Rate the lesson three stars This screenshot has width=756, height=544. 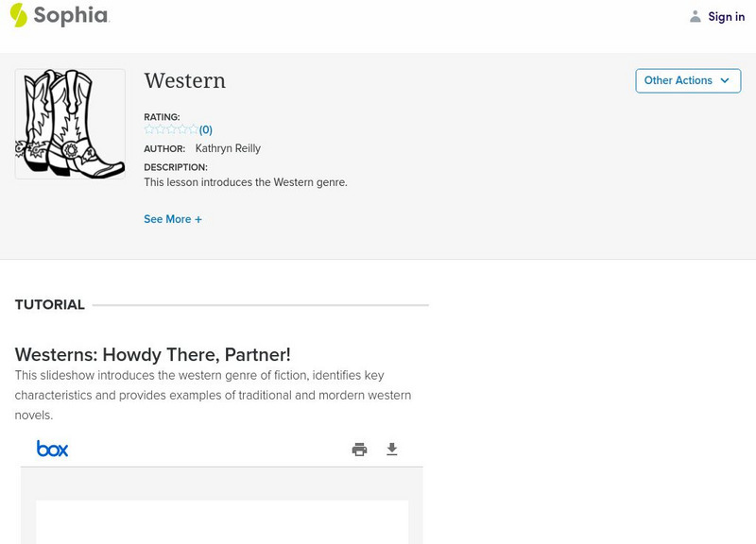click(x=171, y=129)
